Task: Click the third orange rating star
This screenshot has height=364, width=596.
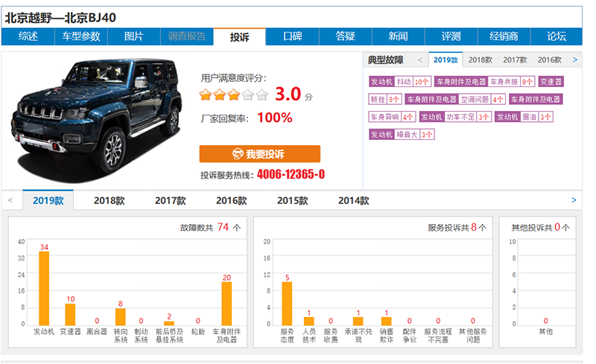Action: [233, 95]
